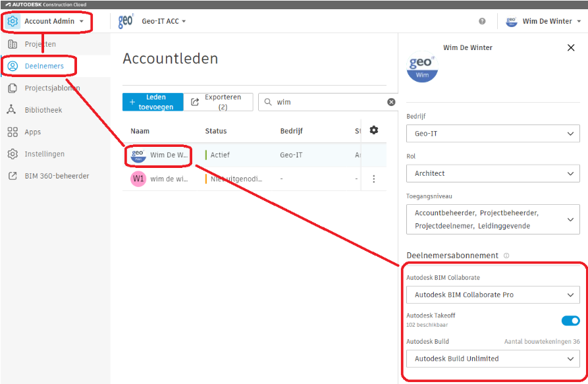Click the Wim De Winter name in panel
588x384 pixels.
[x=468, y=47]
